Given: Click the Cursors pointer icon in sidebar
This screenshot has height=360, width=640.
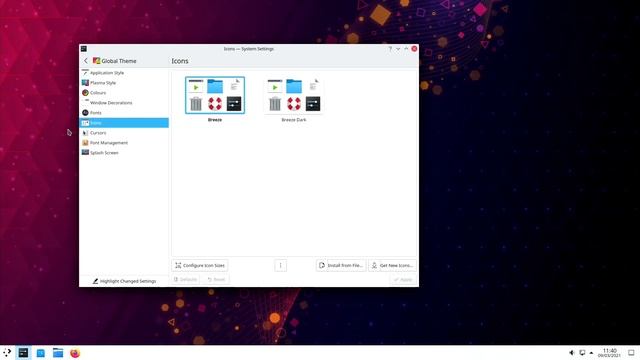Looking at the screenshot, I should [85, 133].
